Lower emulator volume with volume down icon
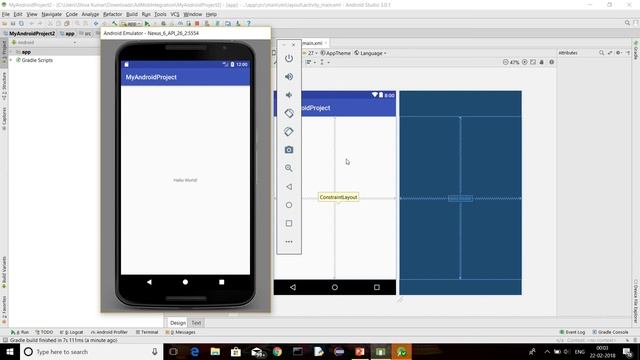Image resolution: width=640 pixels, height=360 pixels. coord(289,95)
